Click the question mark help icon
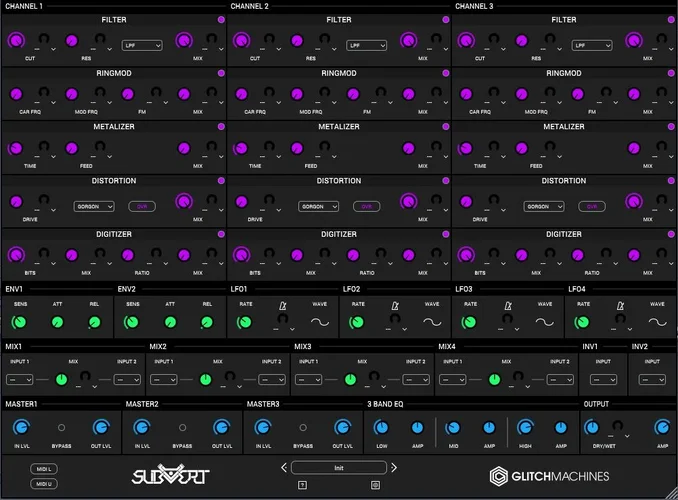The image size is (678, 500). click(x=302, y=485)
